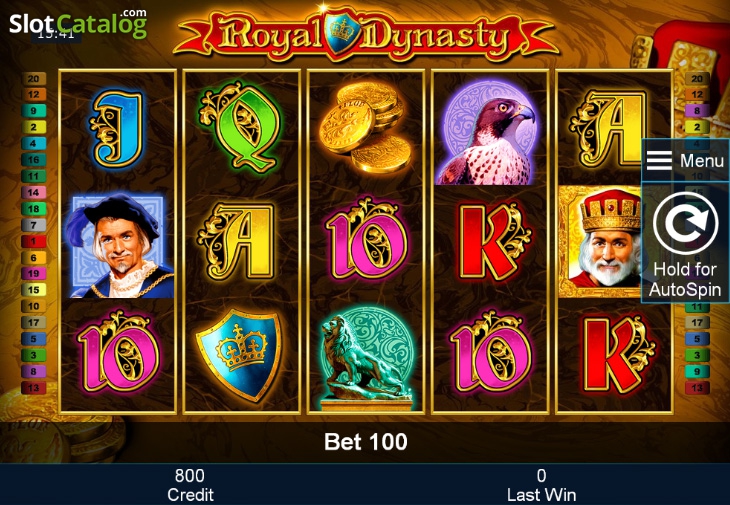This screenshot has width=730, height=505.
Task: Click the nobleman in blue hat symbol
Action: click(120, 246)
